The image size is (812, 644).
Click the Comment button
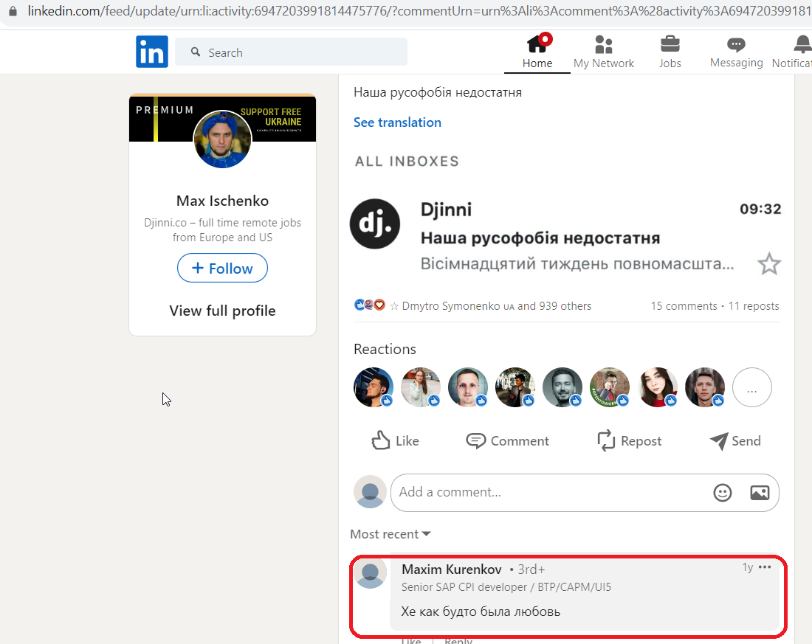(x=508, y=440)
